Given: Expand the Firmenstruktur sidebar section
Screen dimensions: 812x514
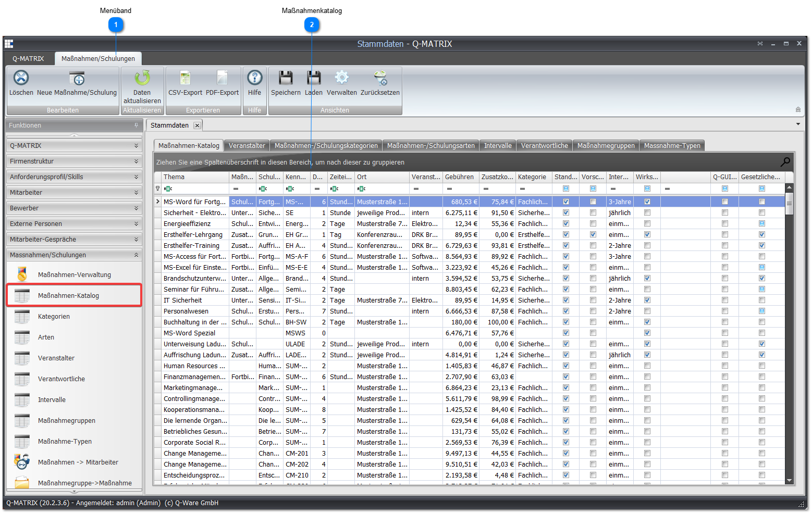Looking at the screenshot, I should click(75, 161).
